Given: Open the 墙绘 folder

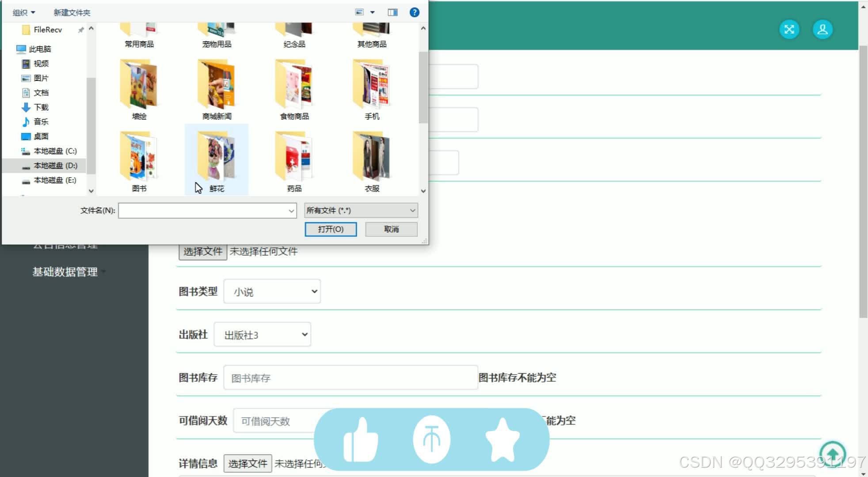Looking at the screenshot, I should [139, 89].
